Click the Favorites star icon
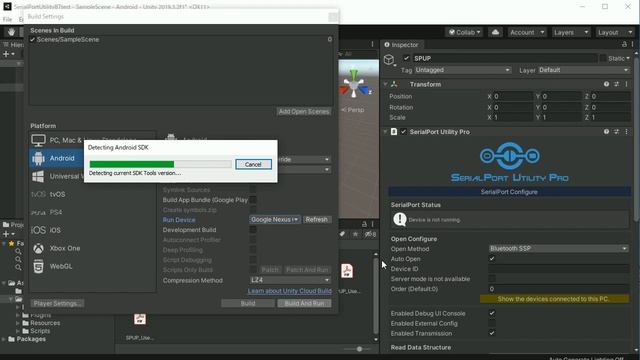This screenshot has height=360, width=640. coord(11,243)
